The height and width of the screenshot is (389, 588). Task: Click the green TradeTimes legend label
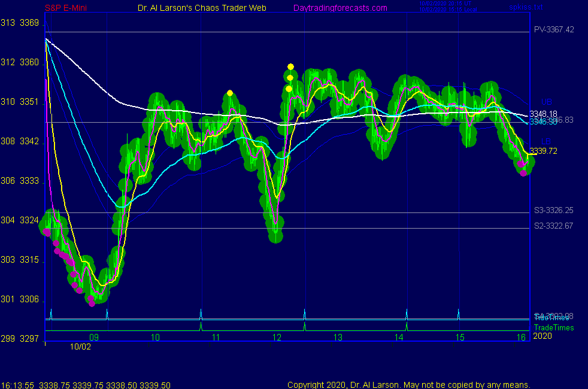click(x=554, y=327)
